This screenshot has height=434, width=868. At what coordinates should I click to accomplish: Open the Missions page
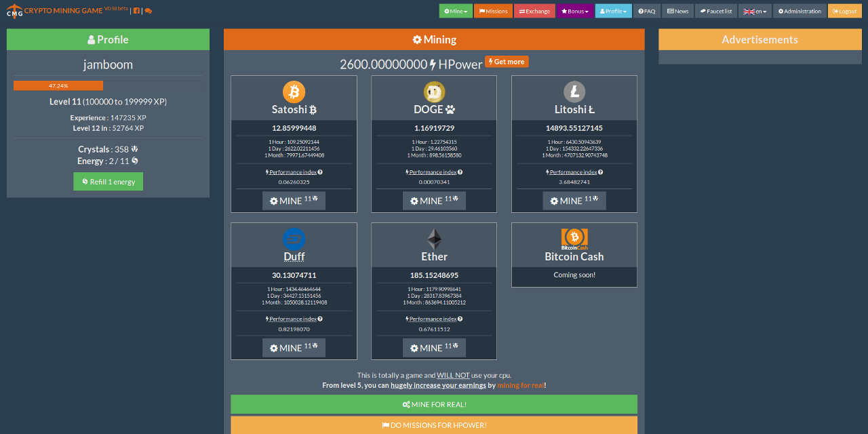point(493,11)
